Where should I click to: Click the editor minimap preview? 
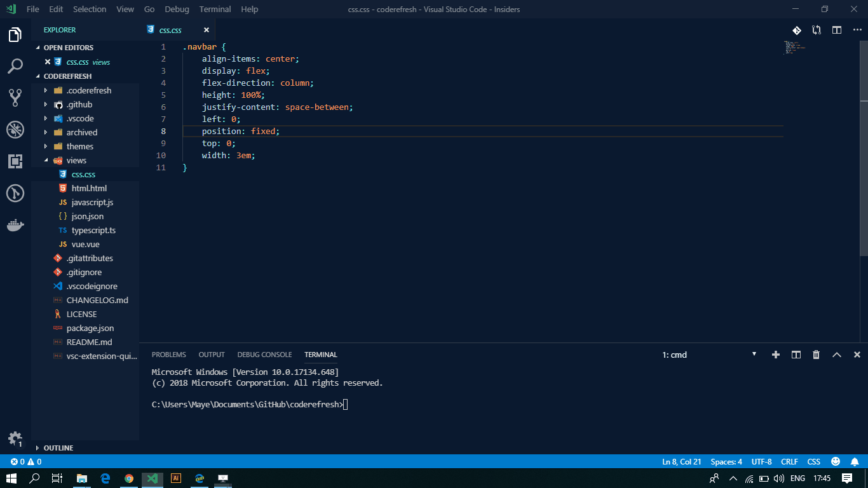[794, 48]
